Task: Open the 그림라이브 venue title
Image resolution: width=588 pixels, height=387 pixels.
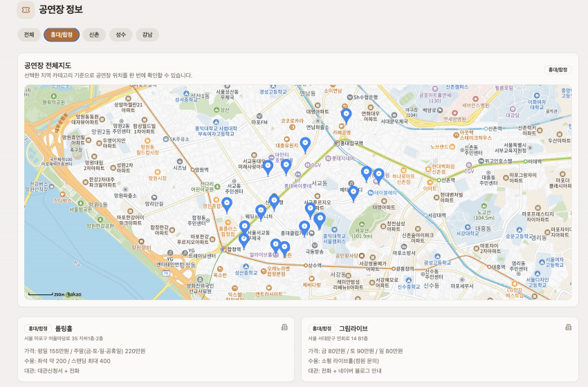Action: [353, 328]
